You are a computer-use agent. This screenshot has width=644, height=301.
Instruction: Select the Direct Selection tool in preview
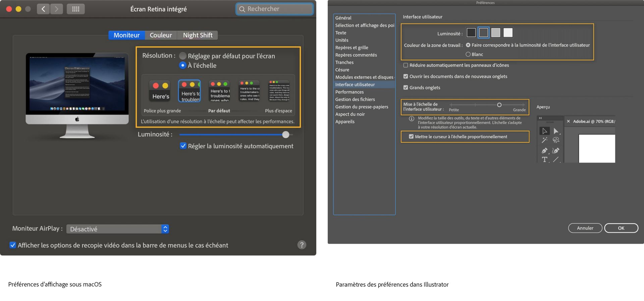[556, 131]
